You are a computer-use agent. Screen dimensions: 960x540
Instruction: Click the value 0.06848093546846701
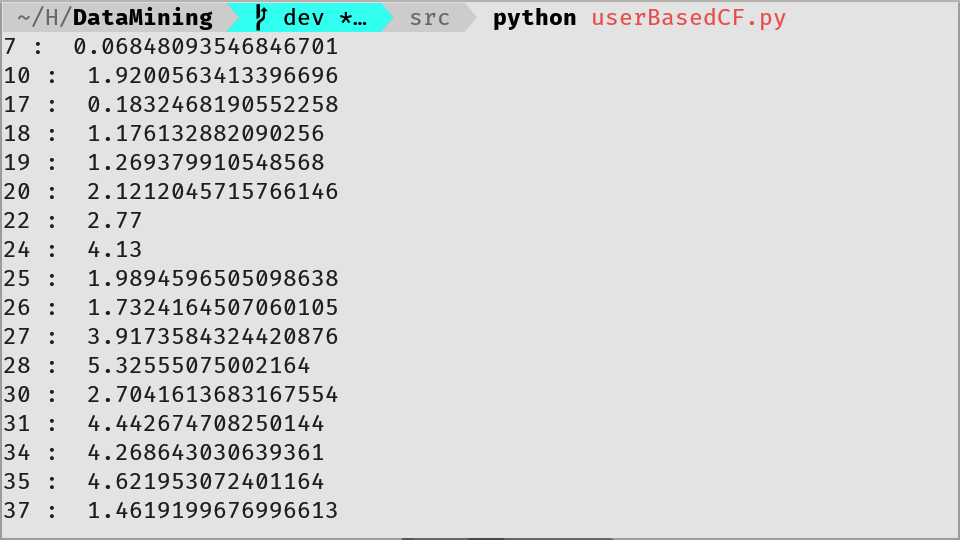coord(205,47)
